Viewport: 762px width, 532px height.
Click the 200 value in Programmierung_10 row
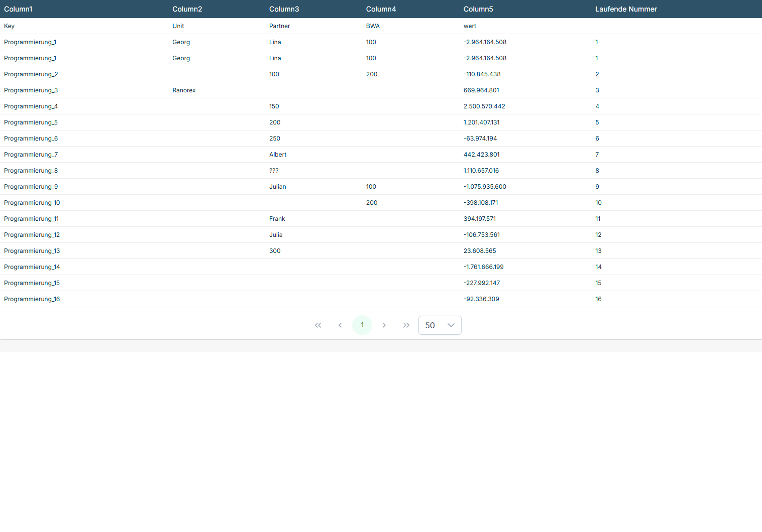tap(372, 203)
